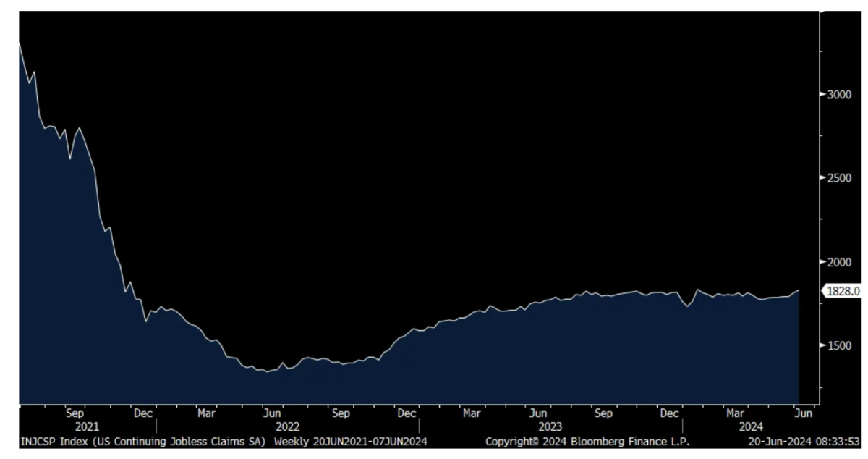The image size is (868, 459).
Task: Click the 3000 y-axis label
Action: (840, 94)
